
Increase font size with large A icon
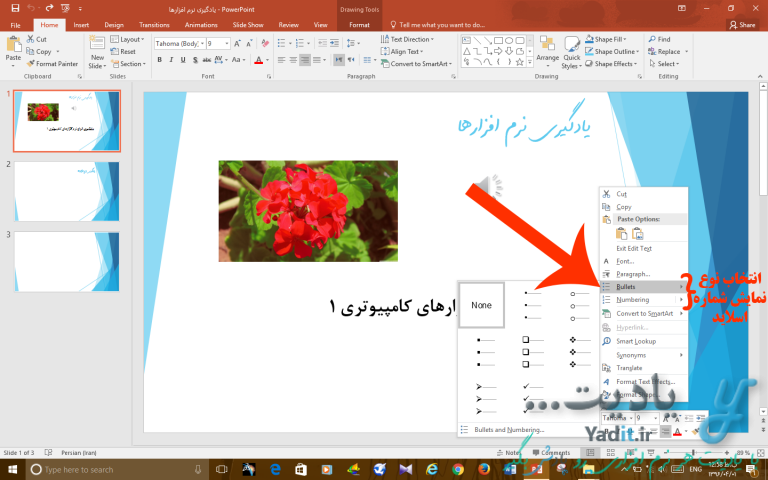pyautogui.click(x=238, y=44)
